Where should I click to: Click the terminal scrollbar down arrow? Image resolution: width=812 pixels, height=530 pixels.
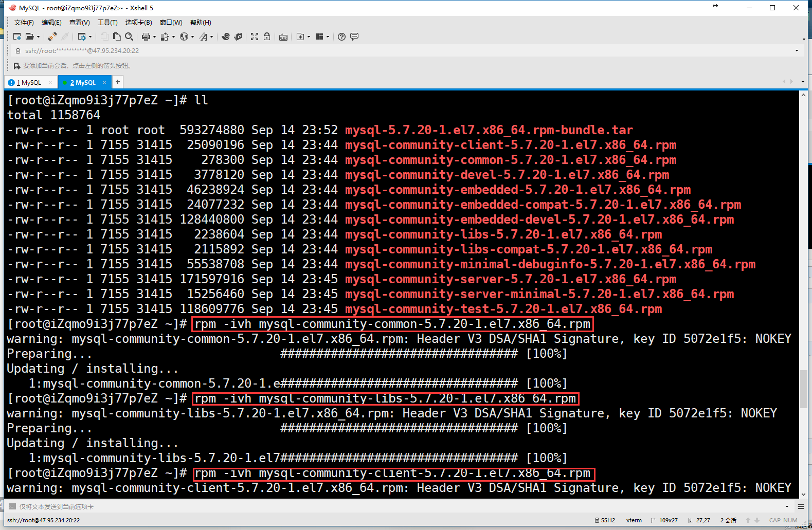(x=803, y=494)
